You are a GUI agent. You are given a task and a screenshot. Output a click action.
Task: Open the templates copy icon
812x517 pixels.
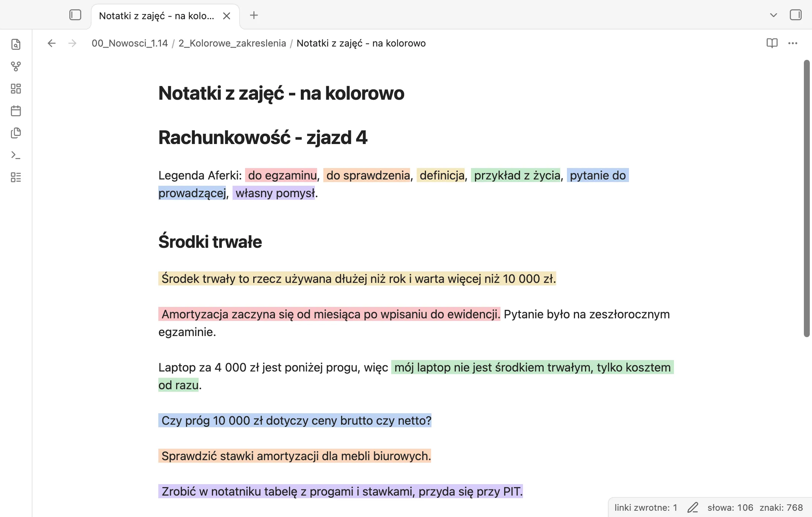click(x=16, y=133)
